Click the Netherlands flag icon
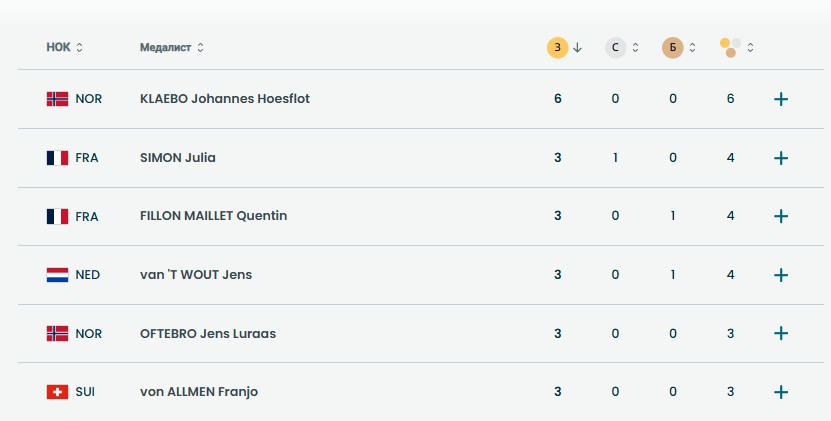 point(57,275)
